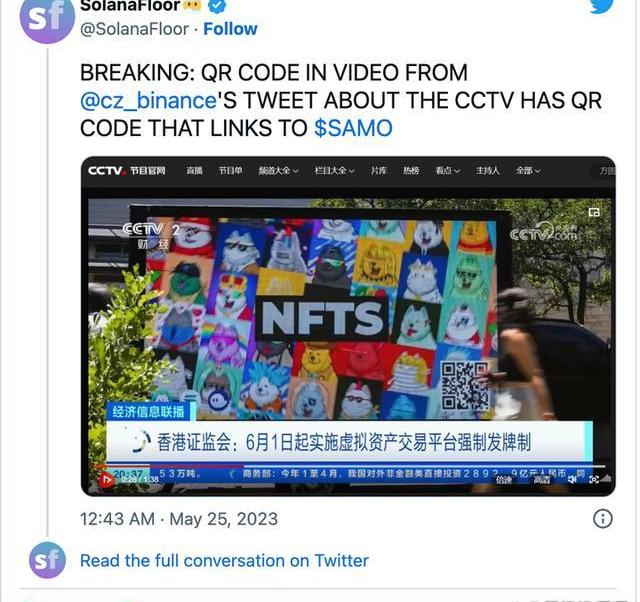Toggle fullscreen in the video player
Viewport: 640px width, 602px height.
[x=594, y=479]
